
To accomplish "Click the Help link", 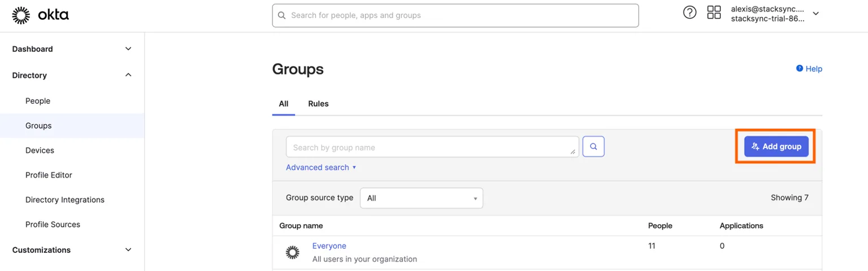I will pos(814,69).
